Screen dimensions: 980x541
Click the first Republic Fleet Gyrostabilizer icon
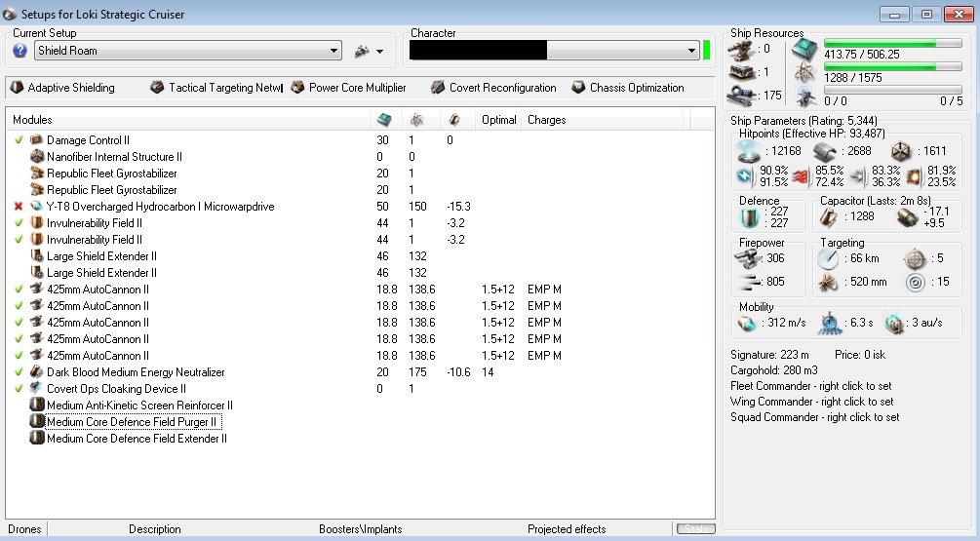37,174
